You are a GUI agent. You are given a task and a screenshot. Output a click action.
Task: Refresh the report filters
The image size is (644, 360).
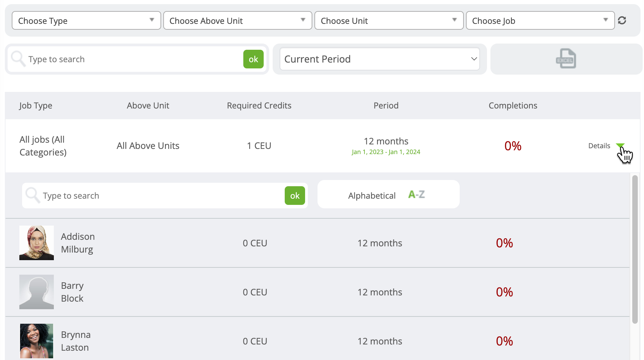click(x=622, y=20)
